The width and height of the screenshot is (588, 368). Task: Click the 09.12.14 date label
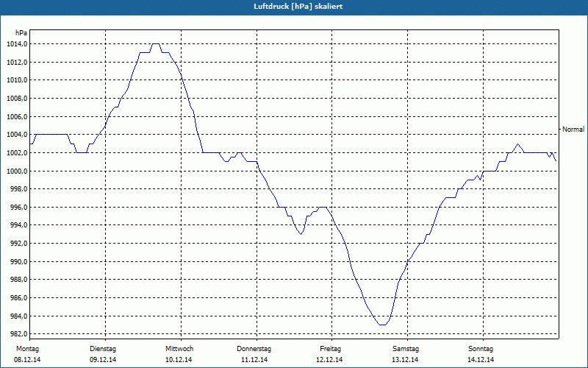(103, 360)
